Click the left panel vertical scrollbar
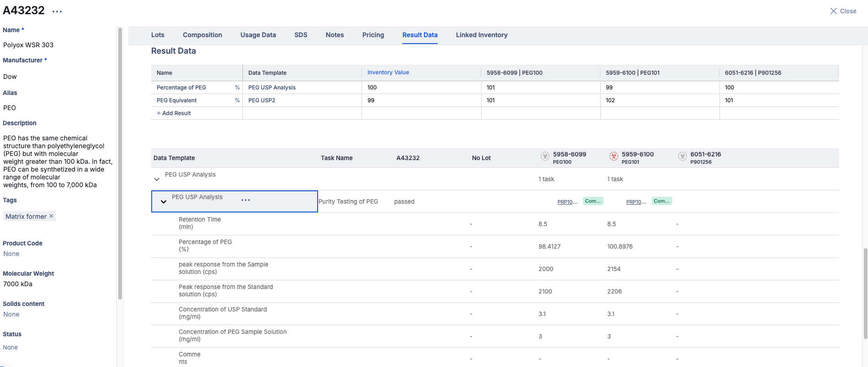The image size is (868, 367). [120, 163]
